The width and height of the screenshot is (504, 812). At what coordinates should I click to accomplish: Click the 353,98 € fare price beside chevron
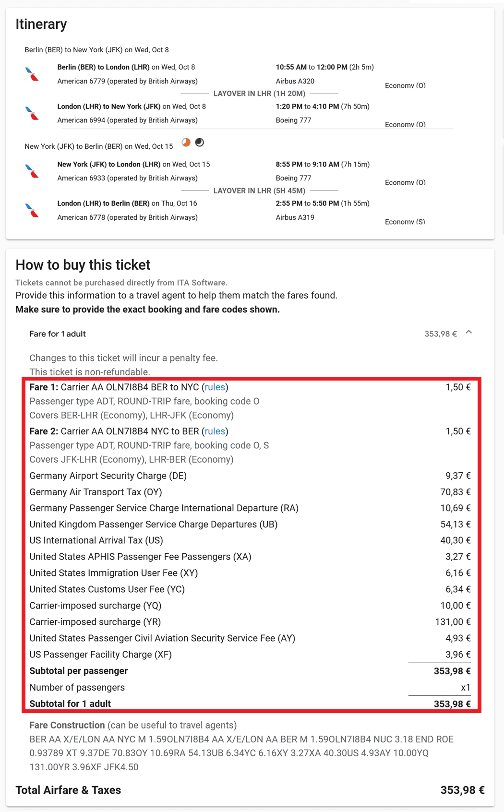pyautogui.click(x=440, y=334)
